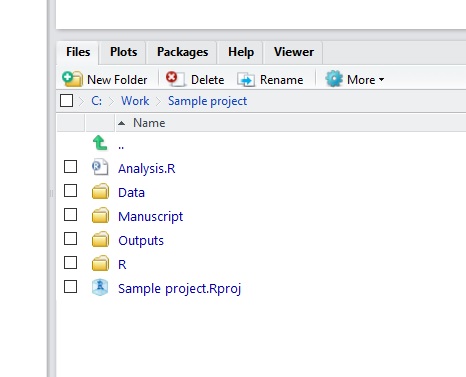Click the green go-up-directory arrow icon
Screen dimensions: 466x377
tap(100, 143)
